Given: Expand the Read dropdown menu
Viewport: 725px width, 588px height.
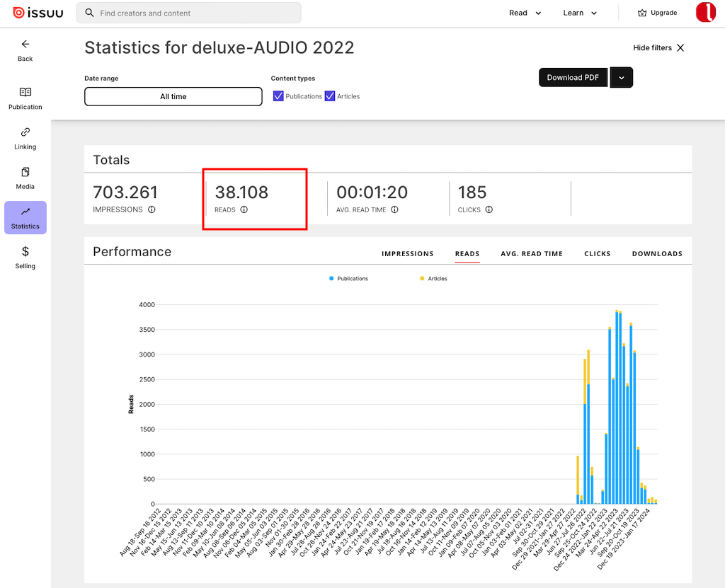Looking at the screenshot, I should tap(525, 13).
